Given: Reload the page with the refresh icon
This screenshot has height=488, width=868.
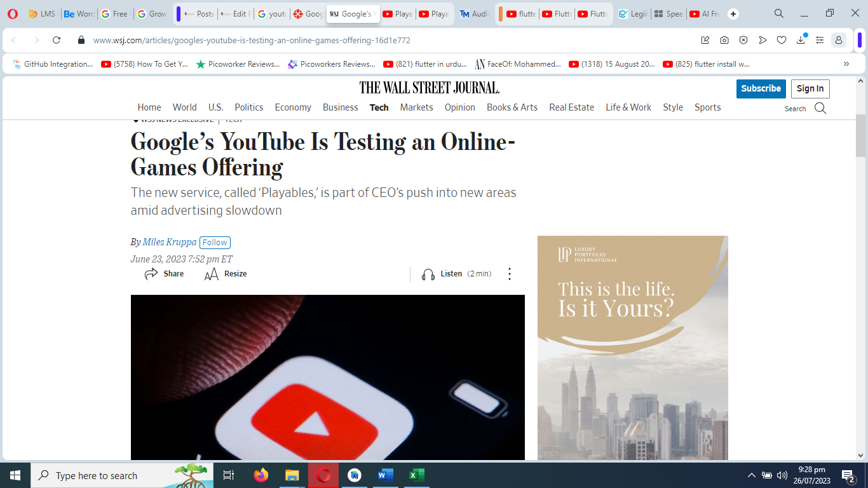Looking at the screenshot, I should (x=57, y=40).
